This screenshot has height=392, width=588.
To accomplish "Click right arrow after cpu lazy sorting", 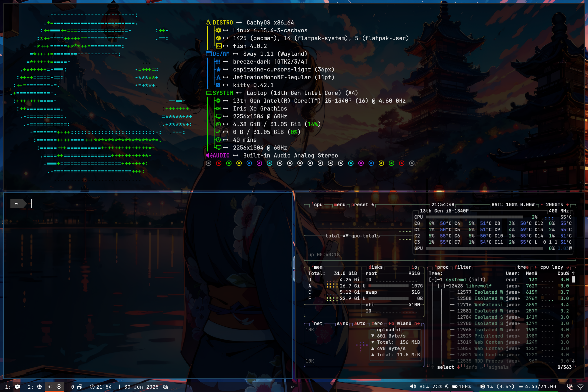I will click(x=568, y=267).
